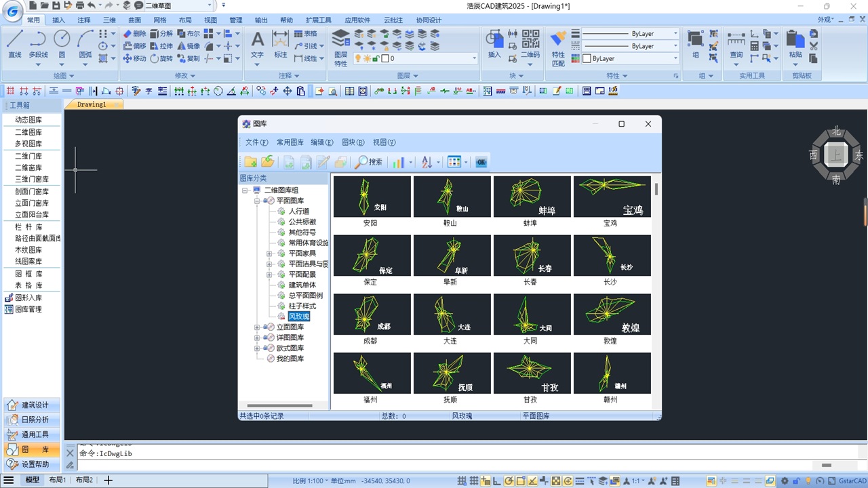
Task: Toggle the layer lightbulb on/off icon
Action: [x=358, y=59]
